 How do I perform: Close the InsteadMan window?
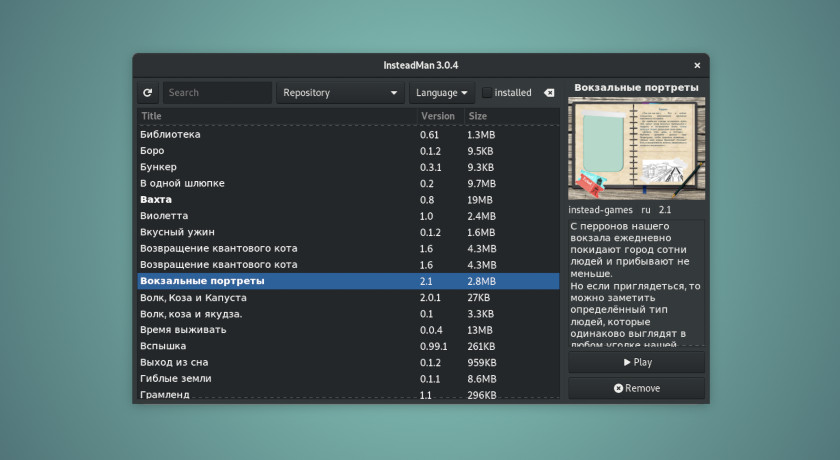[697, 65]
